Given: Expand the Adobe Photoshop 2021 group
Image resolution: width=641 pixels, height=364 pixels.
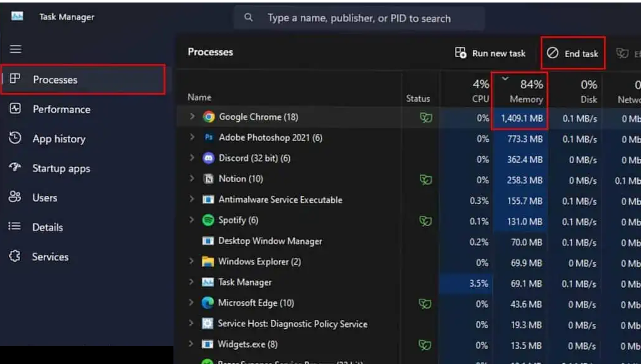Looking at the screenshot, I should (x=192, y=137).
